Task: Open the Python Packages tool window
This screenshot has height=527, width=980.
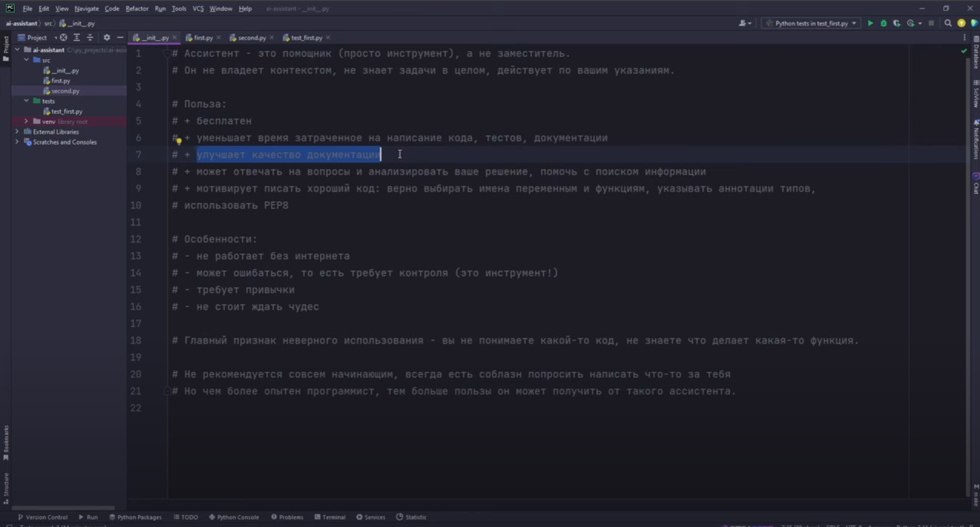Action: click(x=135, y=517)
